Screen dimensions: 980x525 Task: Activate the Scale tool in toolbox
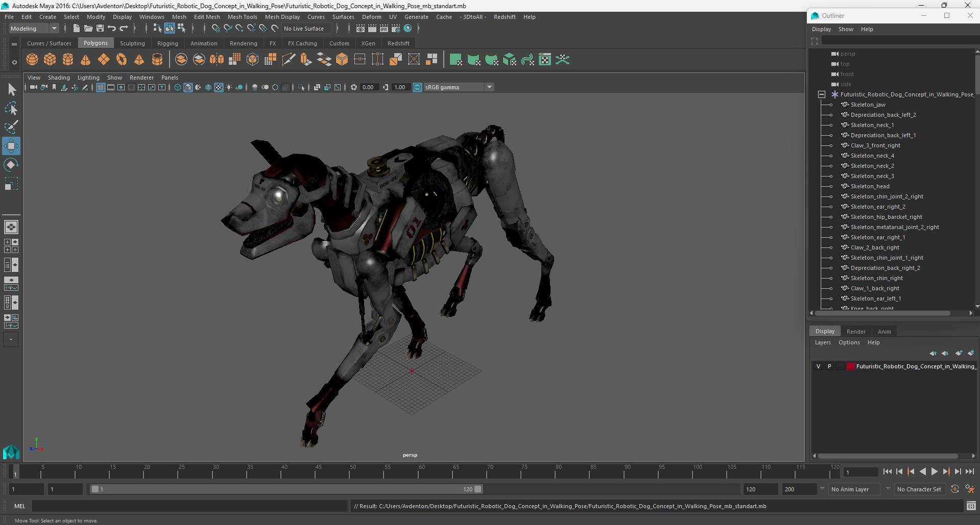(x=11, y=184)
